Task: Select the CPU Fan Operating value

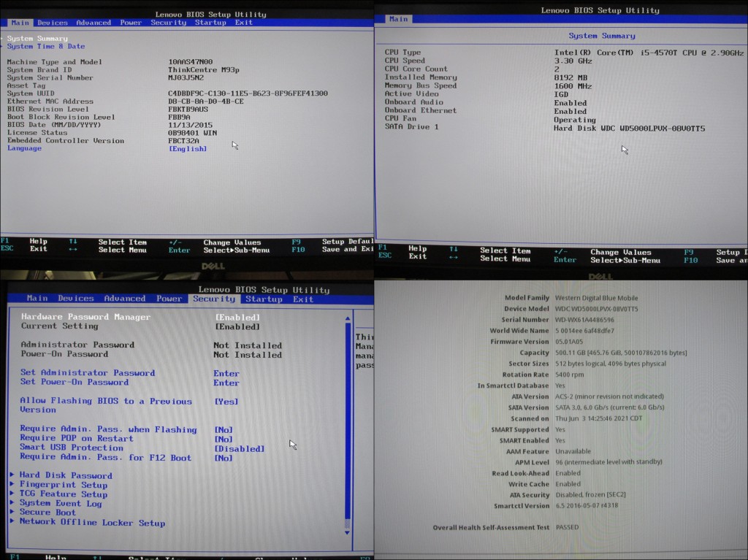Action: pyautogui.click(x=575, y=120)
